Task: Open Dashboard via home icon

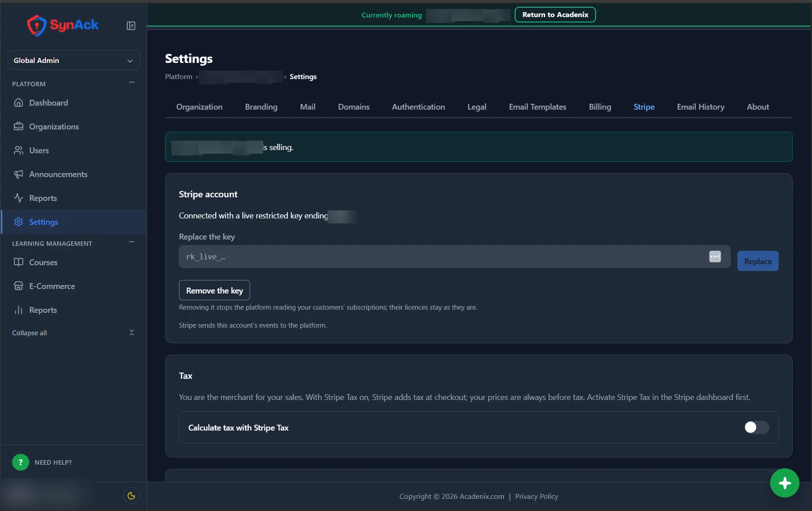Action: tap(18, 102)
